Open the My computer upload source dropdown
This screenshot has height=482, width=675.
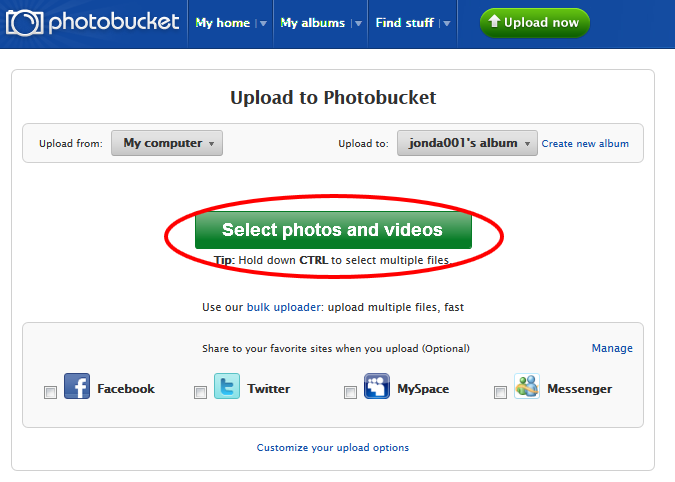[x=167, y=143]
